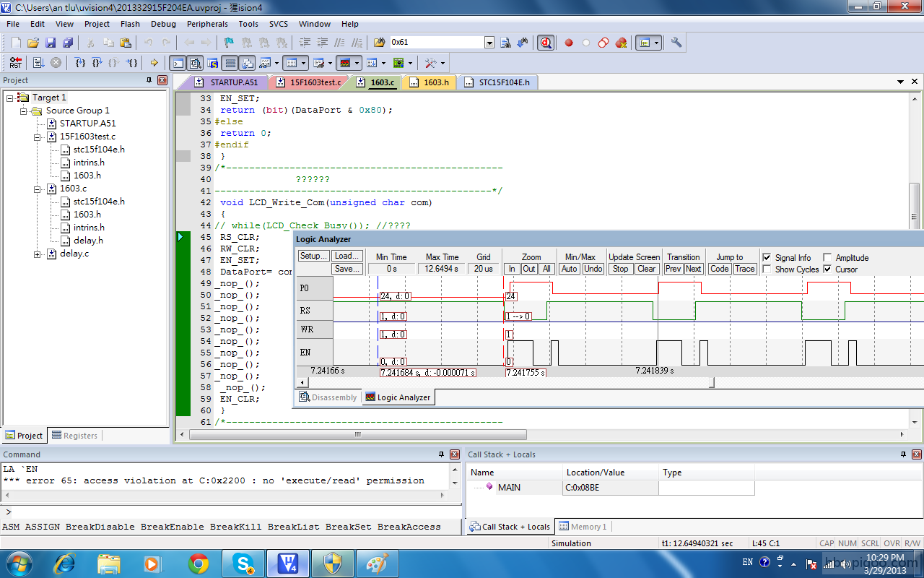Open Configuration with the wrench icon
This screenshot has height=578, width=924.
pyautogui.click(x=676, y=42)
